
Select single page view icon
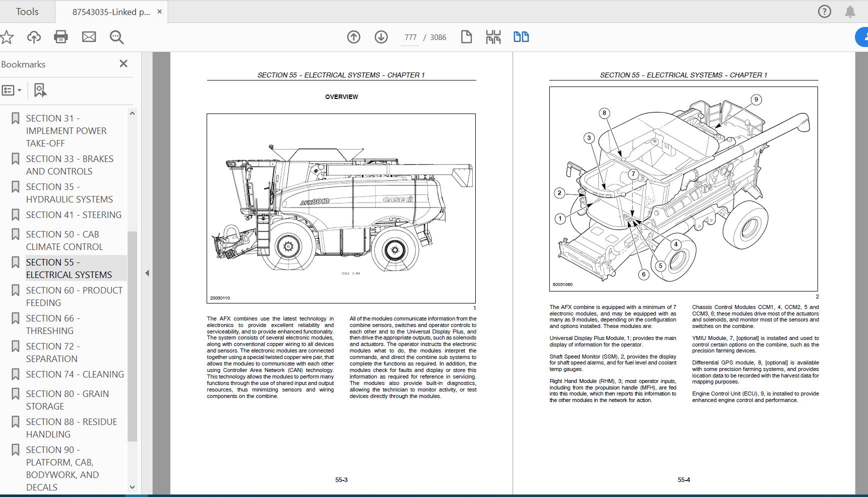pos(466,37)
